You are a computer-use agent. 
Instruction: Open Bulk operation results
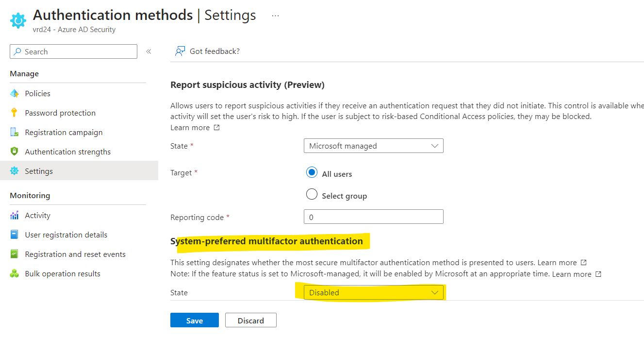62,273
